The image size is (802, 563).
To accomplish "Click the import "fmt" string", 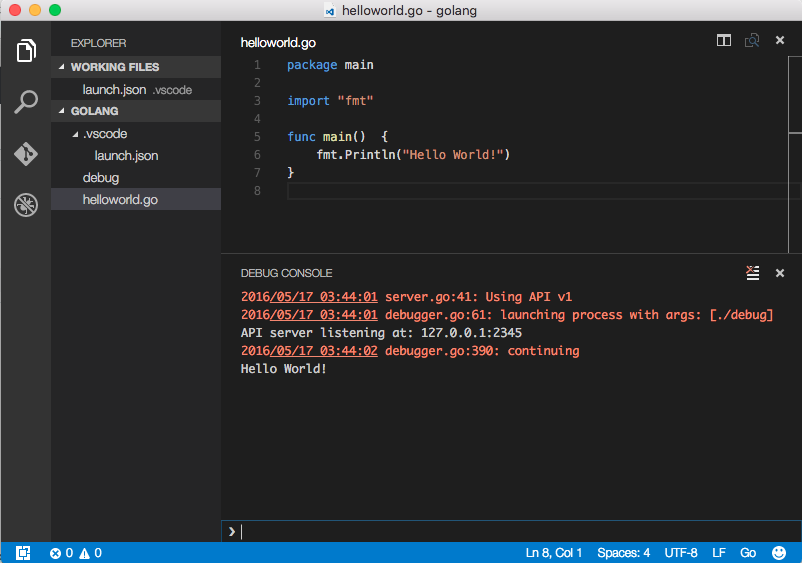I will point(355,101).
